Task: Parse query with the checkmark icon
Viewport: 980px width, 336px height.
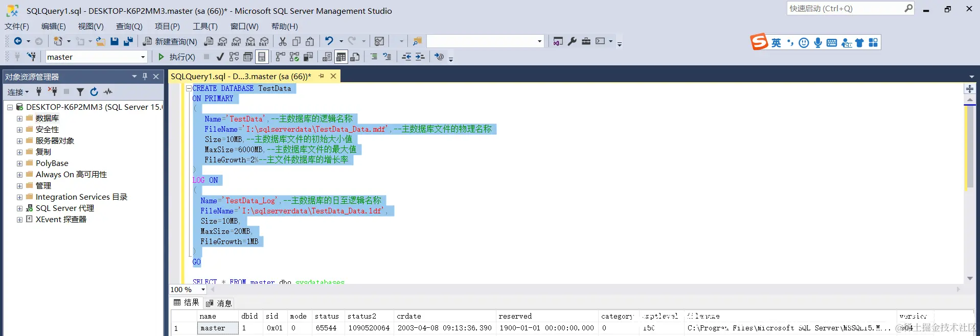Action: (220, 57)
